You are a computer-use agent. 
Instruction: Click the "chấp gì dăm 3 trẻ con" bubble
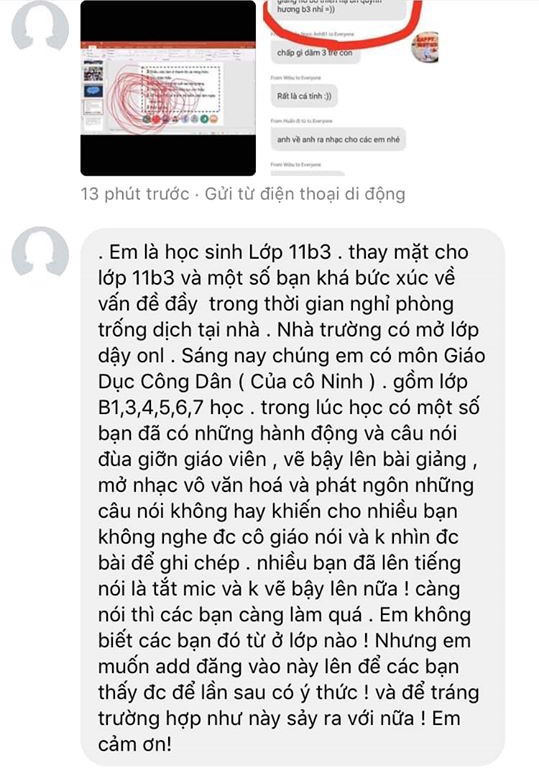click(315, 52)
